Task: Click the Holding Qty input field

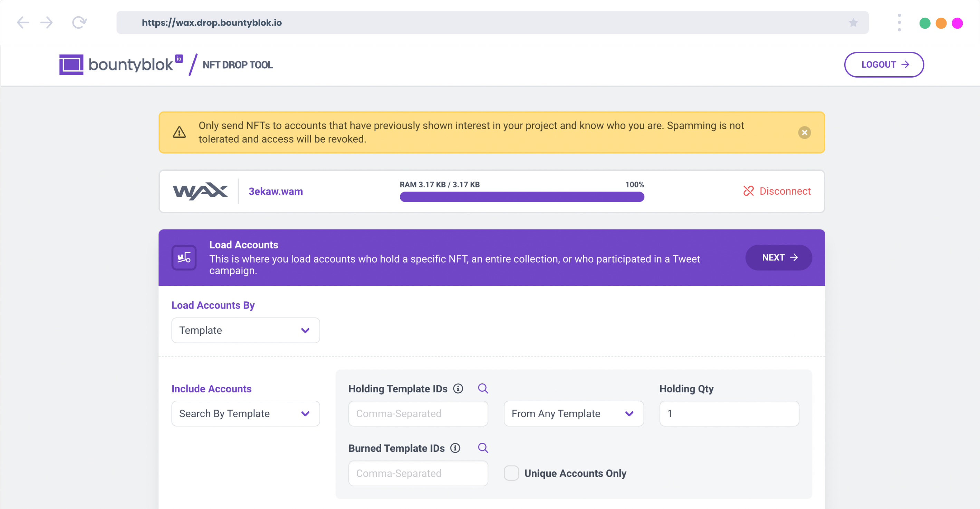Action: tap(728, 414)
